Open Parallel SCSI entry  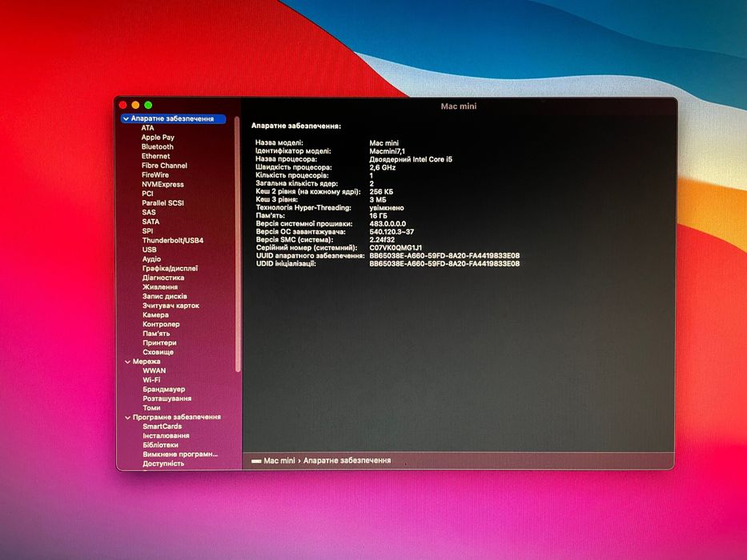pyautogui.click(x=163, y=203)
